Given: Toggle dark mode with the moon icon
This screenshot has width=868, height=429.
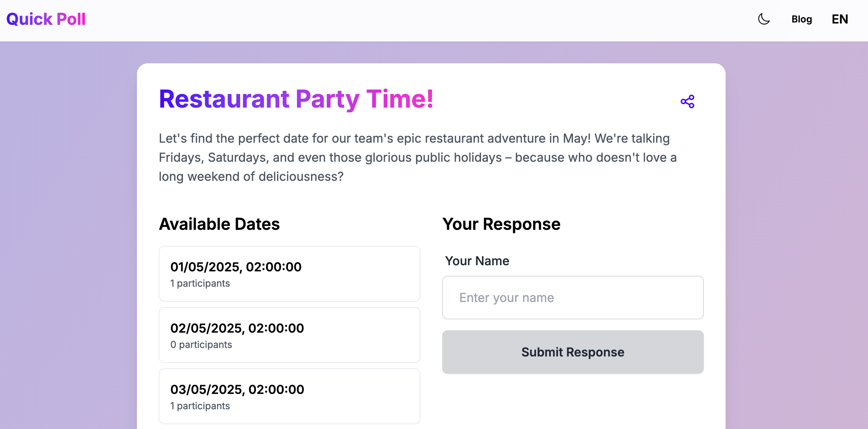Looking at the screenshot, I should (x=764, y=19).
